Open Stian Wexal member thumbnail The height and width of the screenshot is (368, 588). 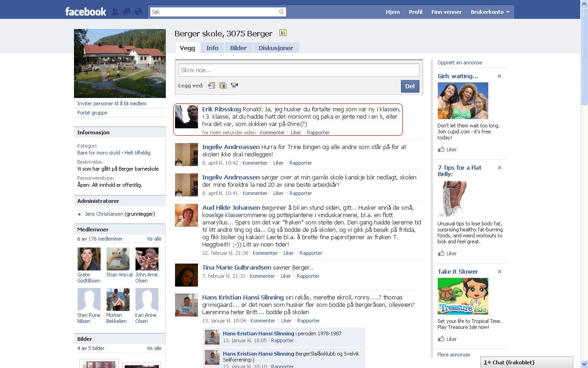click(x=118, y=259)
